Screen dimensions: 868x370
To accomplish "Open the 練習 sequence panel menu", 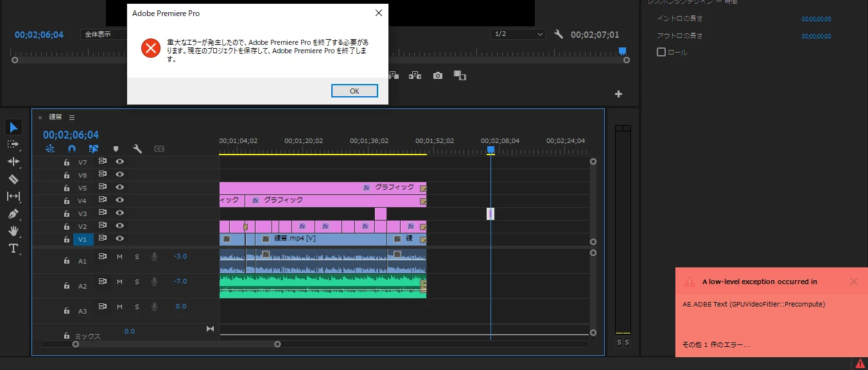I will point(72,117).
